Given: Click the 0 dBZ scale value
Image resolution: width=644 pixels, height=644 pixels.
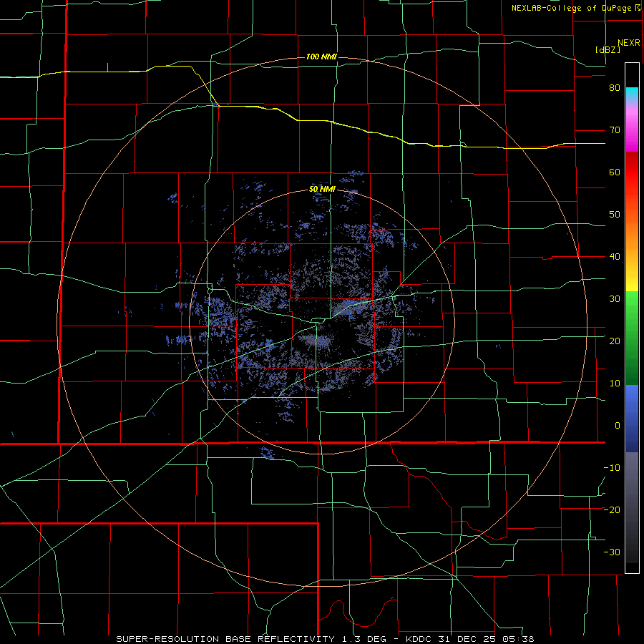Looking at the screenshot, I should tap(618, 426).
